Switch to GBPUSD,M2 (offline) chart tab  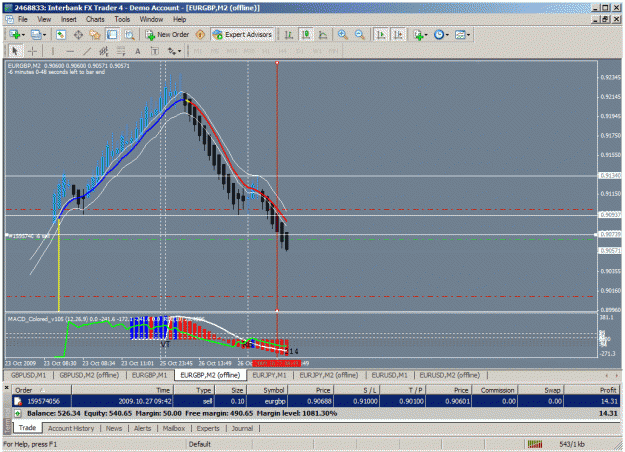pos(89,375)
